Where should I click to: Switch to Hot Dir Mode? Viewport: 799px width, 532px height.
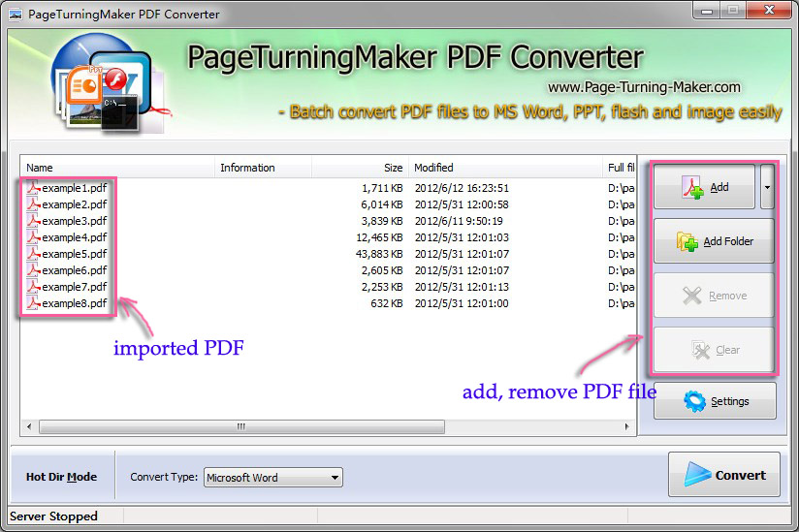click(x=62, y=477)
